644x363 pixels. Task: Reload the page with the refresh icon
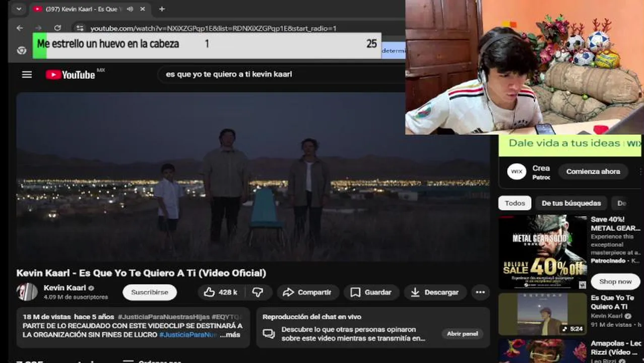coord(57,28)
